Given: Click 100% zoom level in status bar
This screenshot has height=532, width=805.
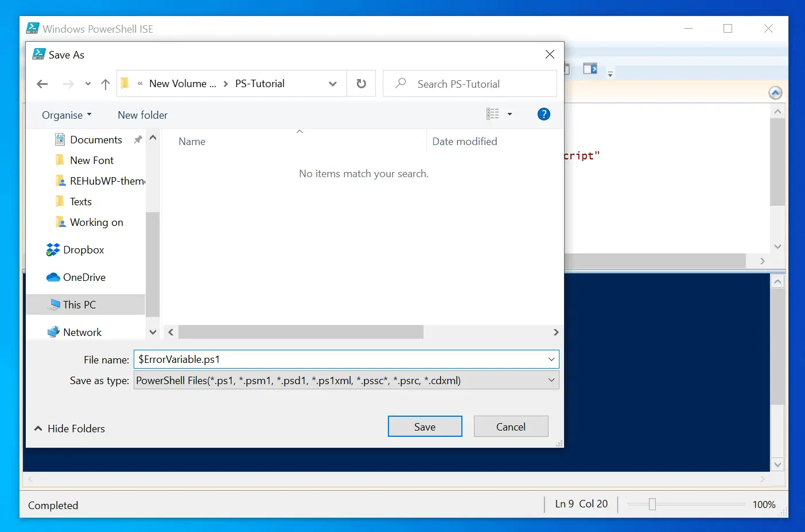Looking at the screenshot, I should tap(764, 504).
